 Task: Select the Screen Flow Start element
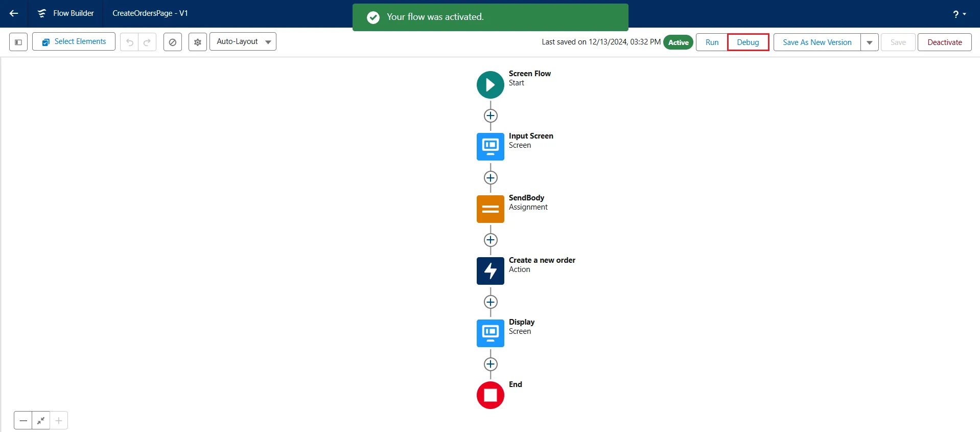pos(490,85)
